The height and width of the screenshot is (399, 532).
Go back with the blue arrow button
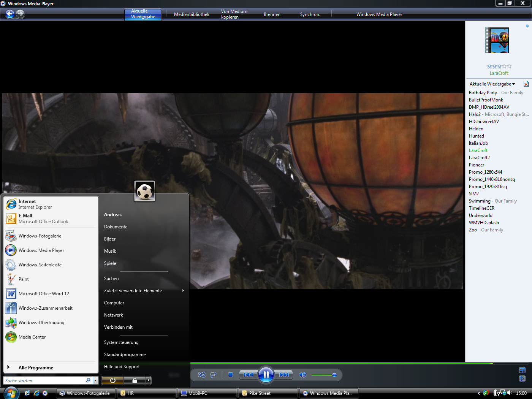pos(10,14)
